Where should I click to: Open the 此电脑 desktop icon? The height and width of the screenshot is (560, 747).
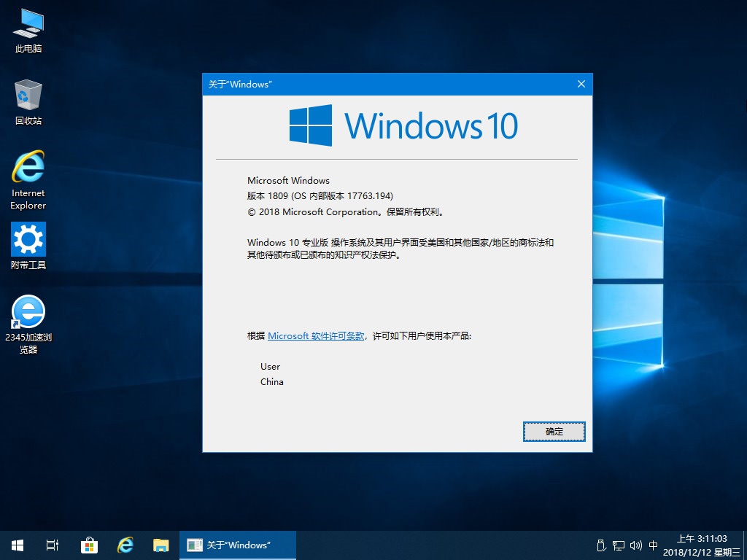[x=28, y=31]
